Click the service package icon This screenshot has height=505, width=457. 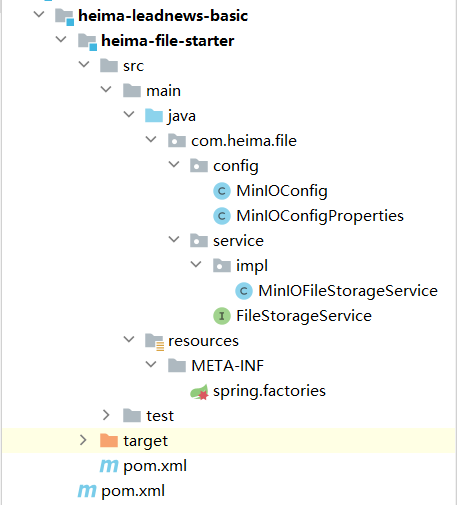click(199, 241)
